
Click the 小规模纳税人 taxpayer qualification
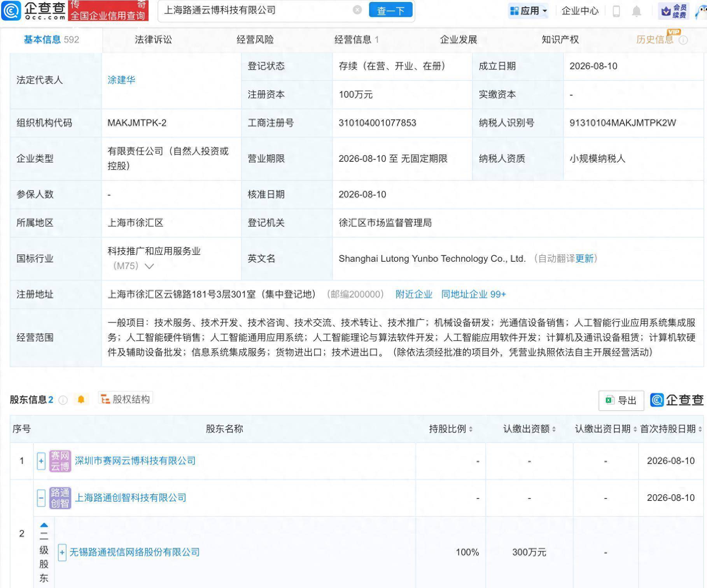597,159
